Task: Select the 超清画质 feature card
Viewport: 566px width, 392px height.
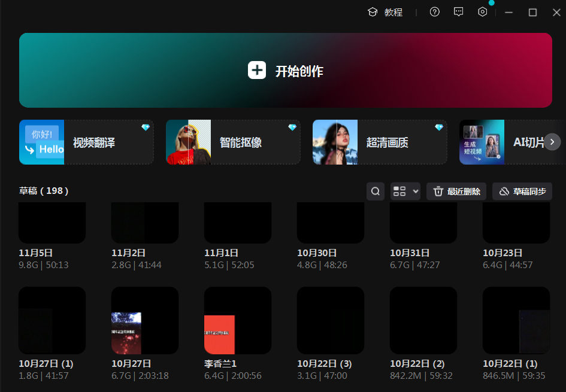Action: pos(380,142)
